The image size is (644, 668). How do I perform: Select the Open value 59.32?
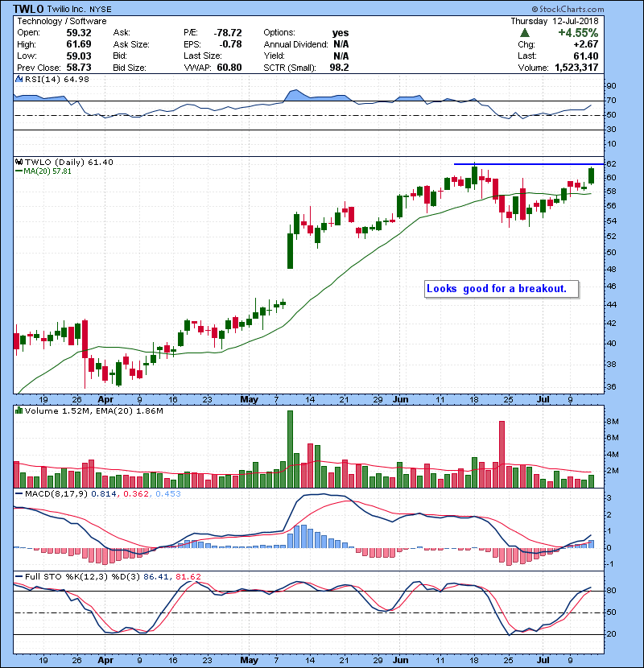click(x=78, y=33)
